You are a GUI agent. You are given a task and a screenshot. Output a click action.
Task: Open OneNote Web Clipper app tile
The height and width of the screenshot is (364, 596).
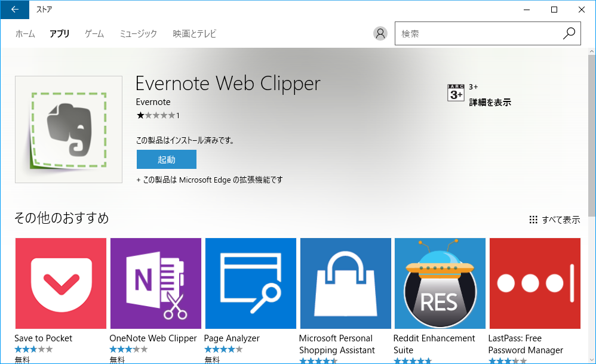[x=156, y=283]
